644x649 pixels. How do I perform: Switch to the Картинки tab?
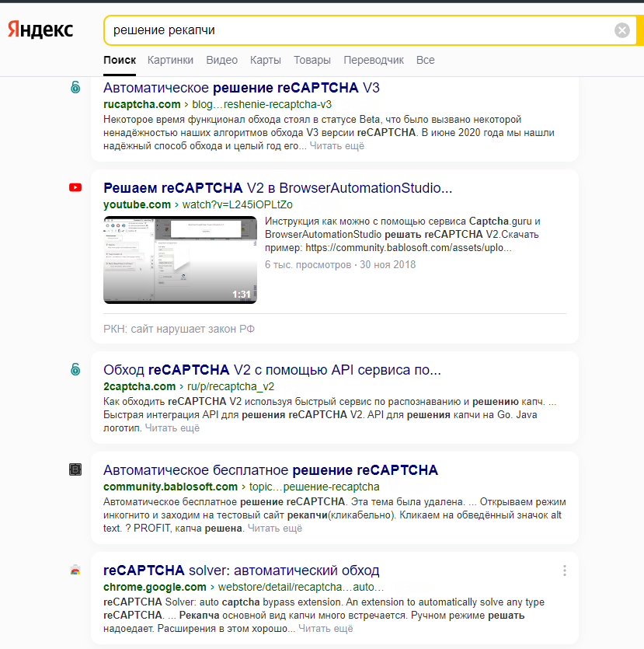click(x=170, y=60)
